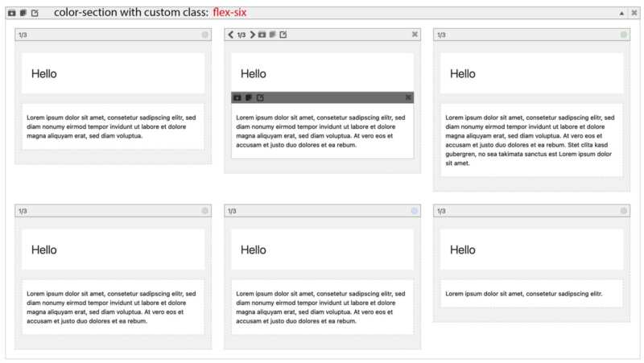Remove the highlighted text block
The height and width of the screenshot is (363, 644).
coord(408,97)
